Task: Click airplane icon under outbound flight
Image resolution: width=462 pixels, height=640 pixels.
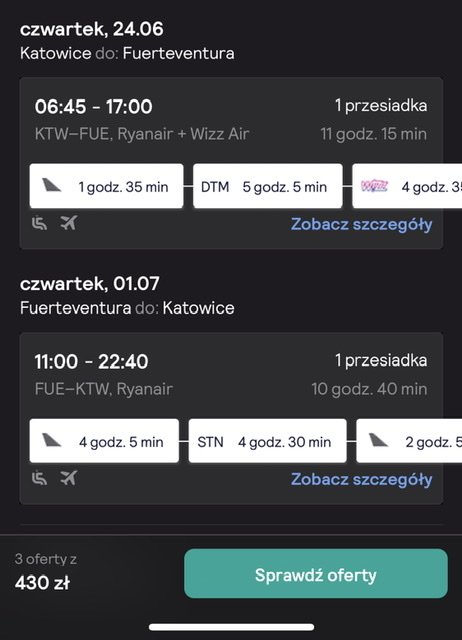Action: pyautogui.click(x=69, y=223)
